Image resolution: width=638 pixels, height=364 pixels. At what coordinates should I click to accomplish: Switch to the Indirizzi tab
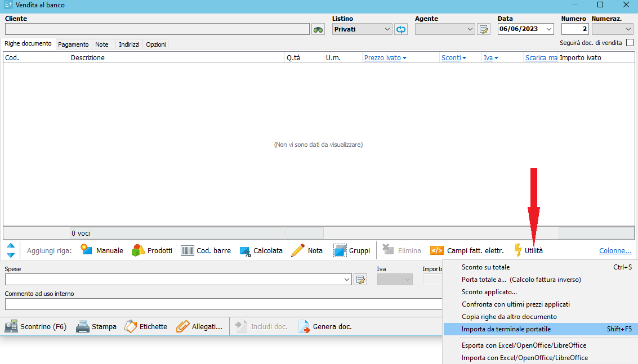(129, 44)
